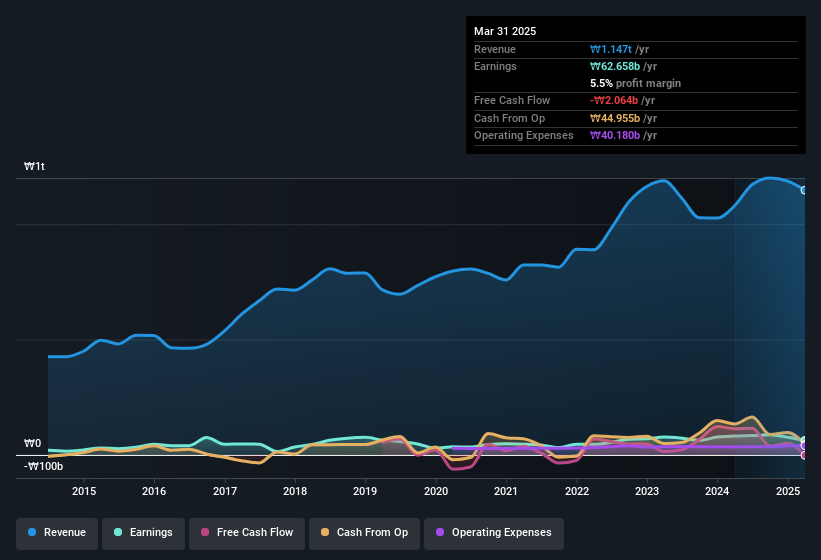This screenshot has width=821, height=560.
Task: Toggle the Operating Expenses legend button
Action: pyautogui.click(x=494, y=533)
